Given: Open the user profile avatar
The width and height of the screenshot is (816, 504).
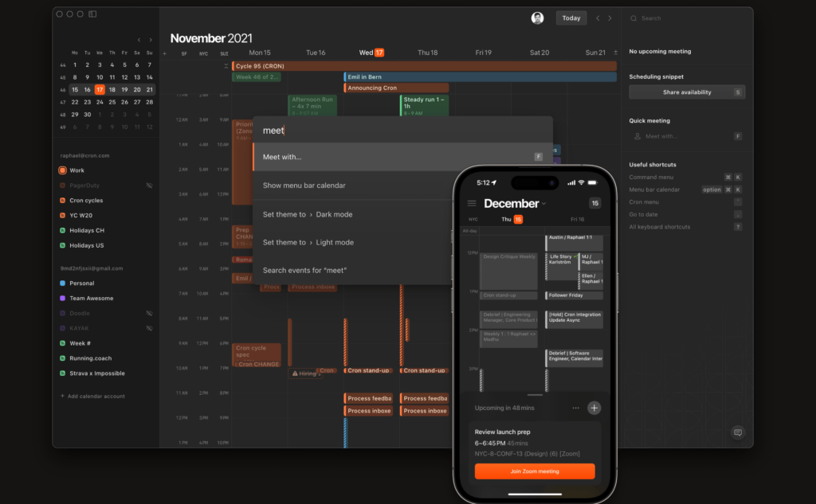Looking at the screenshot, I should (537, 18).
